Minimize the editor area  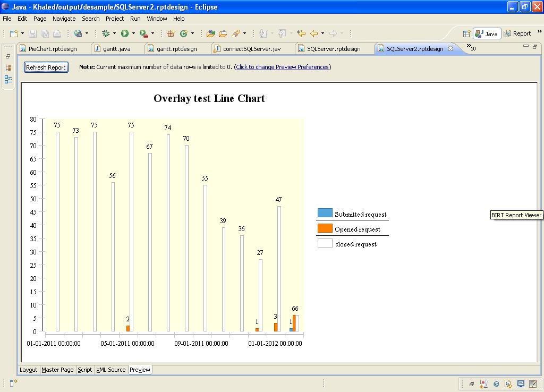coord(526,46)
